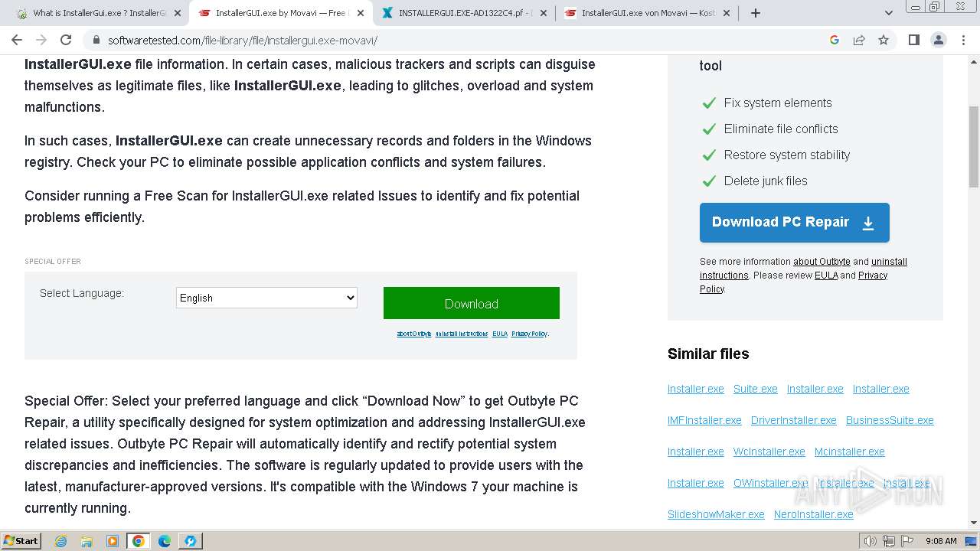Click the Chrome taskbar icon
The width and height of the screenshot is (980, 551).
point(139,541)
